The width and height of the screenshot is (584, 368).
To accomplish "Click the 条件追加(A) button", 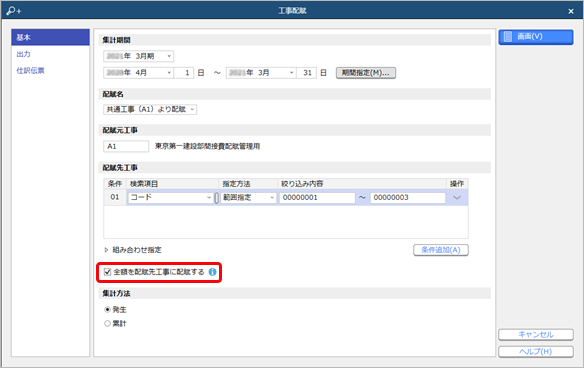I will pyautogui.click(x=441, y=250).
